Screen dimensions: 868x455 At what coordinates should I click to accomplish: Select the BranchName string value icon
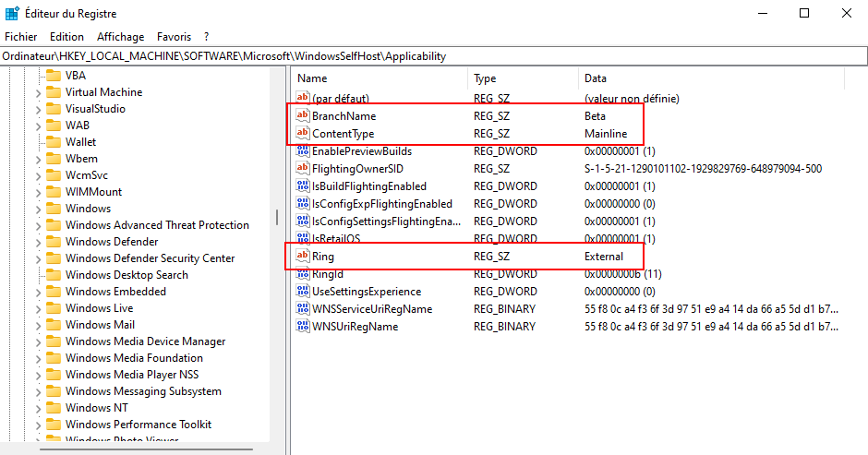[x=302, y=115]
